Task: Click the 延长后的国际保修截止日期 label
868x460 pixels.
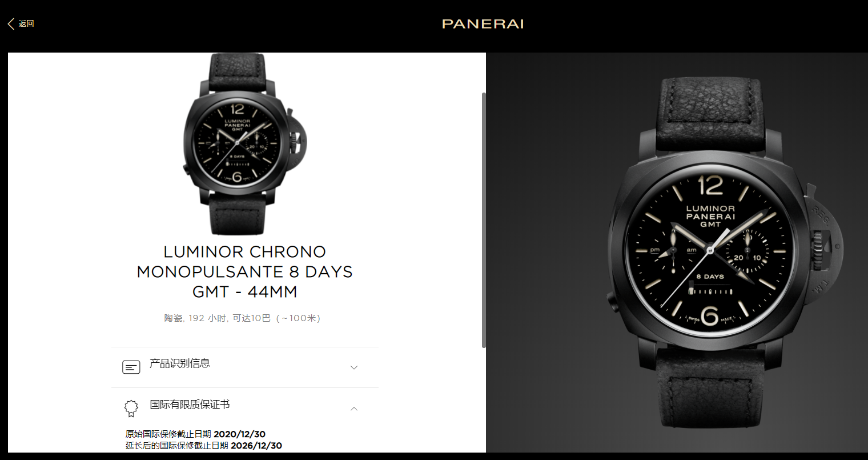Action: tap(177, 446)
